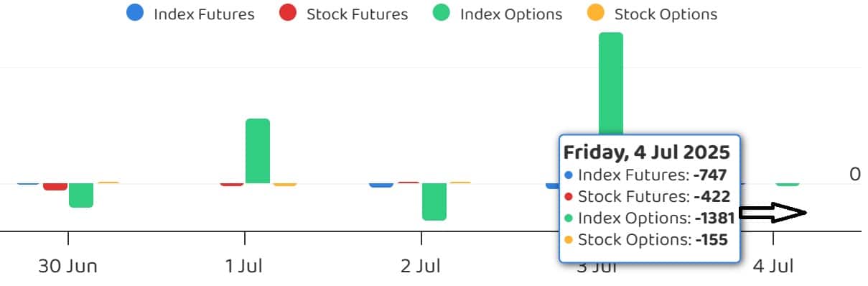
Task: Select the tall green bar for 3 Jul
Action: tap(611, 83)
